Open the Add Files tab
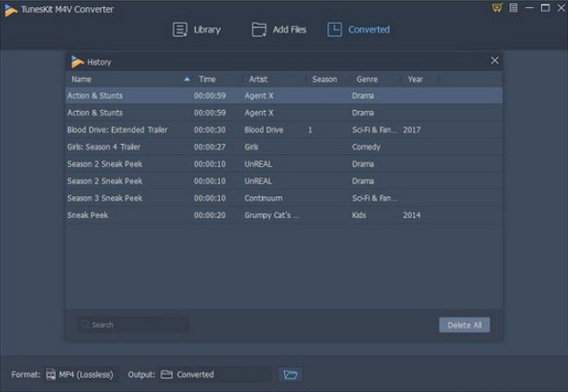The width and height of the screenshot is (568, 392). click(279, 29)
